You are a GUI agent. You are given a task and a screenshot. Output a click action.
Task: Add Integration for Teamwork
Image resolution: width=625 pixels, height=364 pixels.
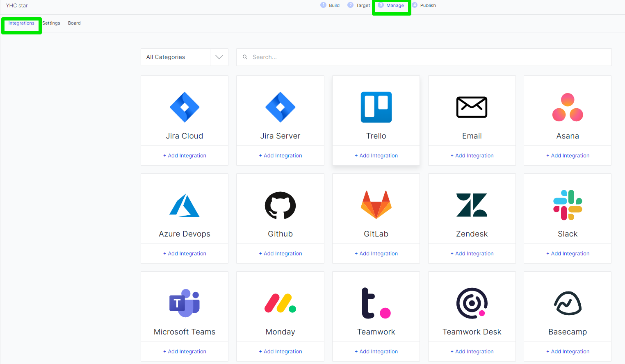click(376, 351)
